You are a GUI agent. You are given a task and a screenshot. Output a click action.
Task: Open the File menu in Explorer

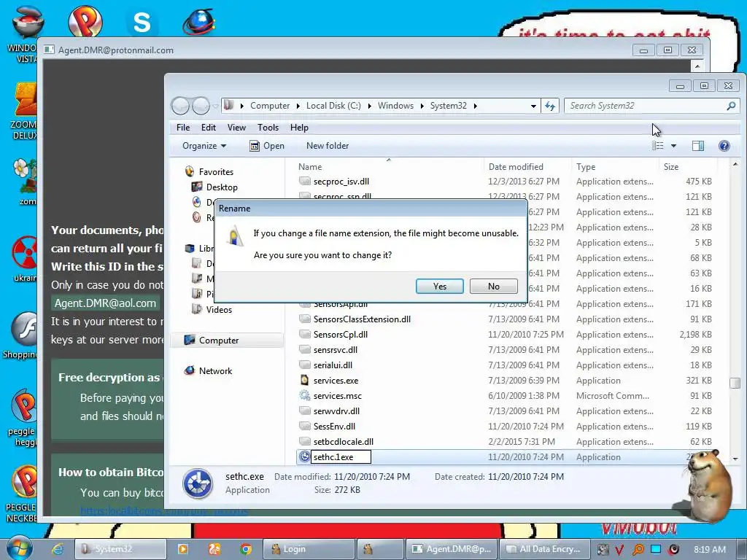[x=183, y=128]
